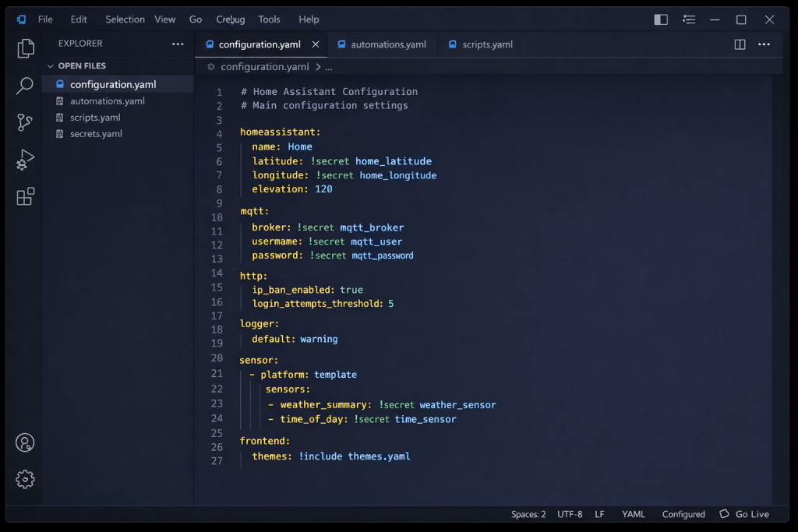Click the configuration.yaml tab file icon

[x=209, y=44]
